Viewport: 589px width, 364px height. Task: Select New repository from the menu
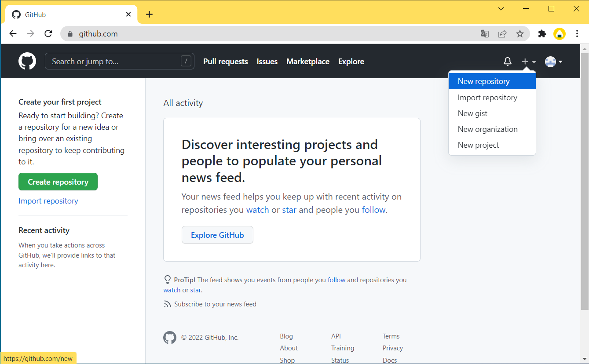(492, 81)
